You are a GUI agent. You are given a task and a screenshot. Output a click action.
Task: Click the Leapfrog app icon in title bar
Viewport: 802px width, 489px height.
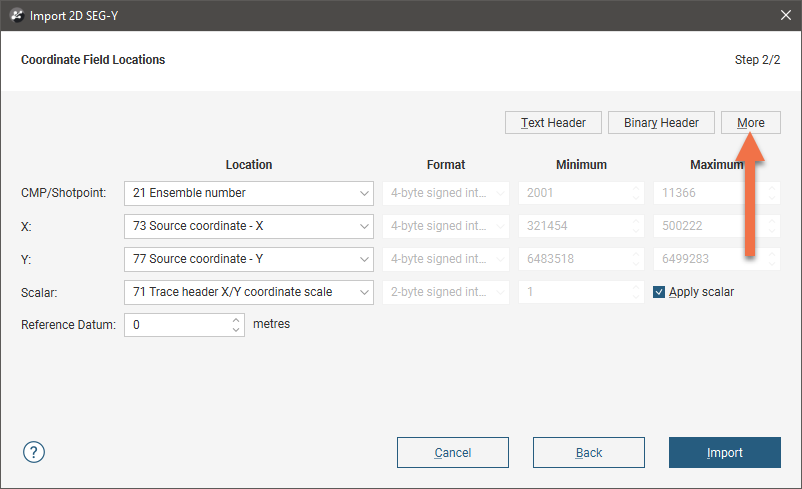(16, 15)
